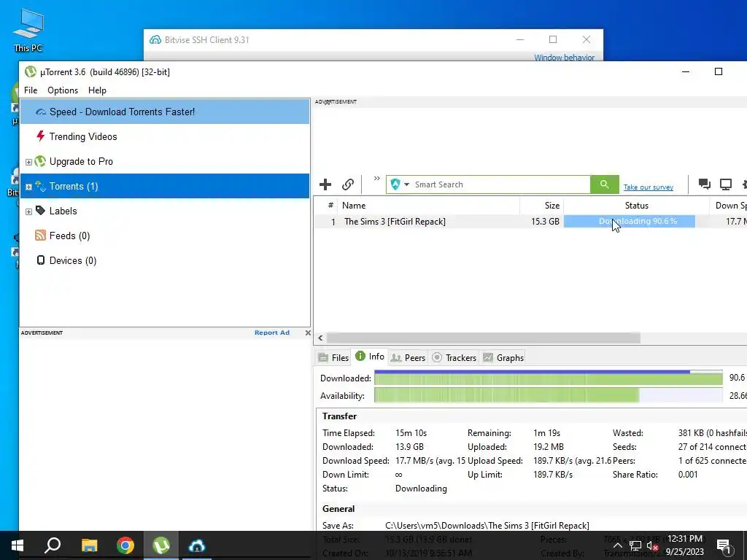Switch to the Trackers tab
747x560 pixels.
(454, 357)
